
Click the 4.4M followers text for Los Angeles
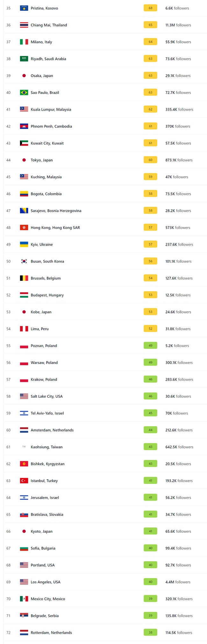[x=178, y=582]
